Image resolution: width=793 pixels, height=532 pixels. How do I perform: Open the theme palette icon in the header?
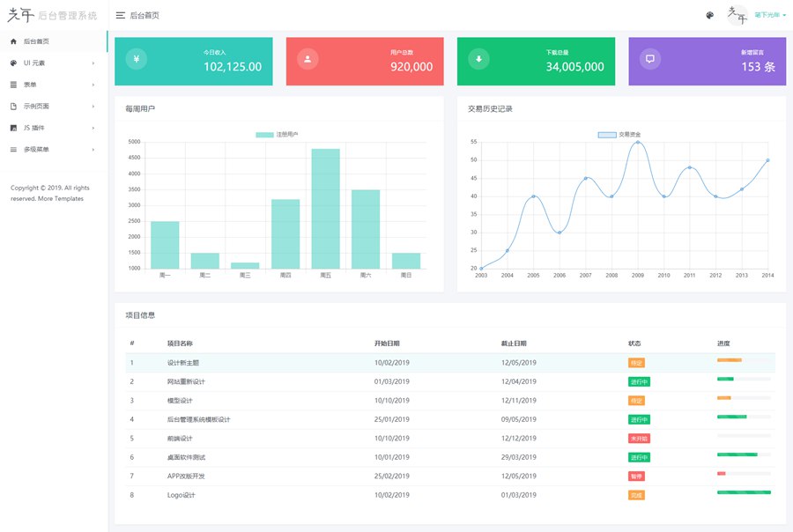(x=710, y=15)
